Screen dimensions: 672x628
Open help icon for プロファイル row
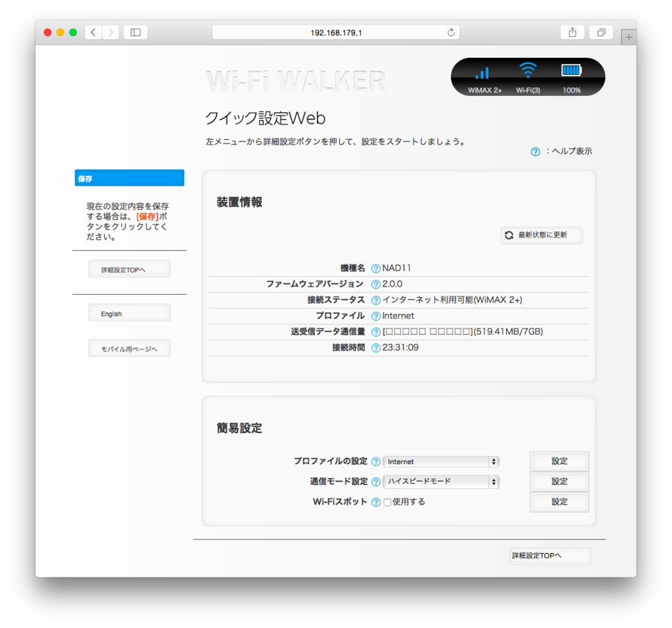376,316
